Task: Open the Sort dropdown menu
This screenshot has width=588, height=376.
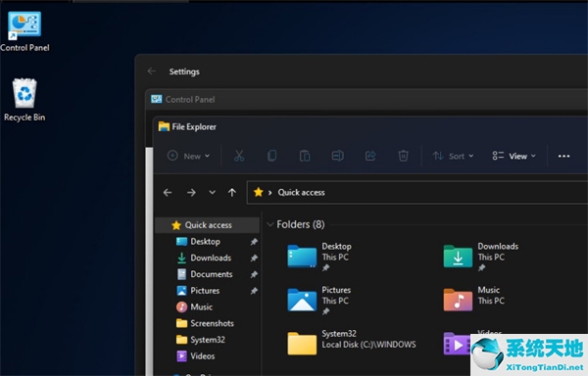Action: 453,156
